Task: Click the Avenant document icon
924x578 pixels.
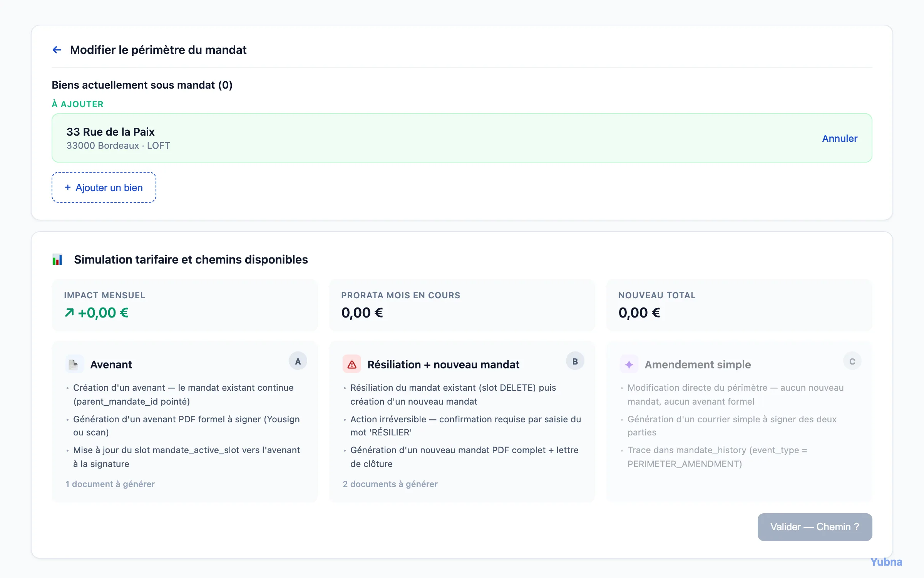Action: point(74,364)
